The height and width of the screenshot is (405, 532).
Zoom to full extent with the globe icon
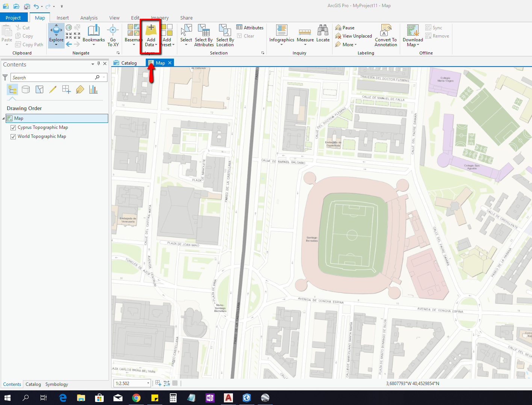69,27
